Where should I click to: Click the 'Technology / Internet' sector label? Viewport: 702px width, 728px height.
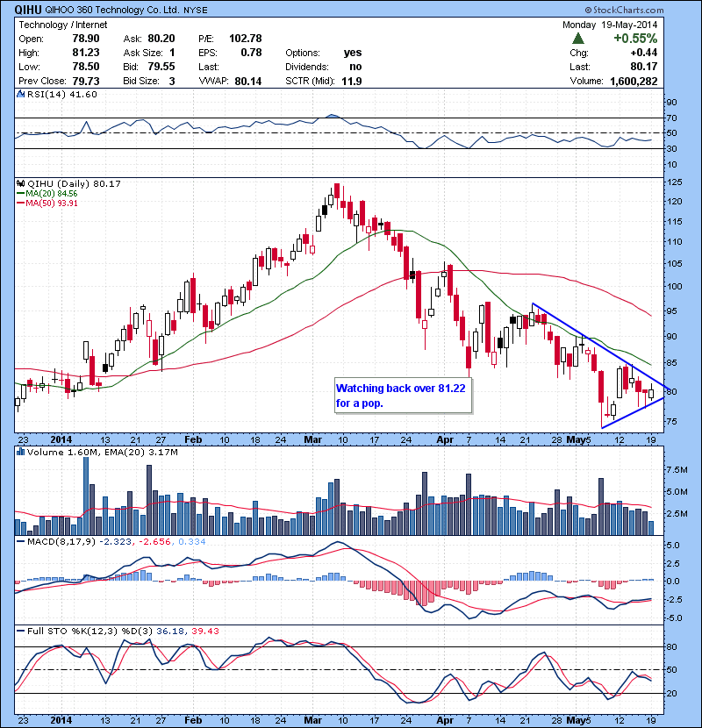(x=62, y=25)
